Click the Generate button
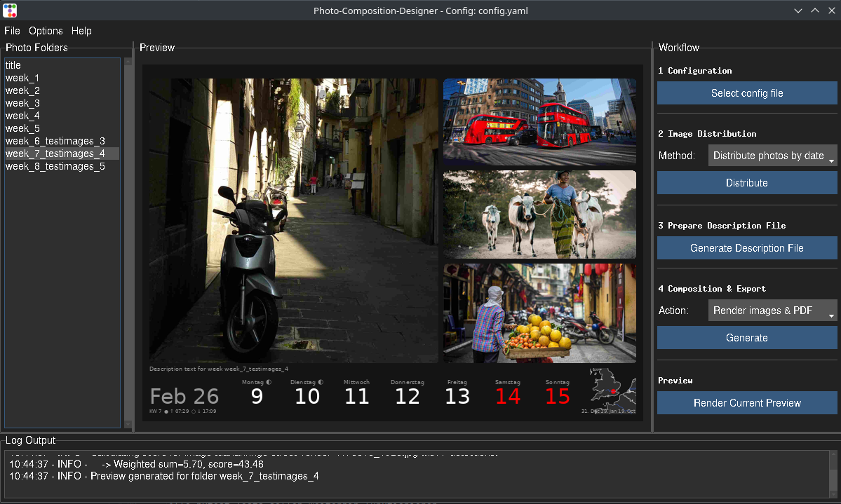The height and width of the screenshot is (504, 841). coord(746,338)
